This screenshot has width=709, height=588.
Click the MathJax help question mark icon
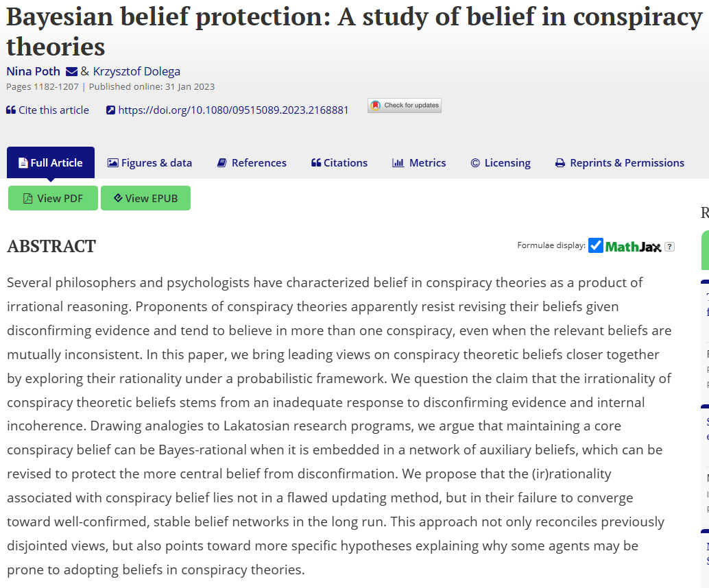669,247
